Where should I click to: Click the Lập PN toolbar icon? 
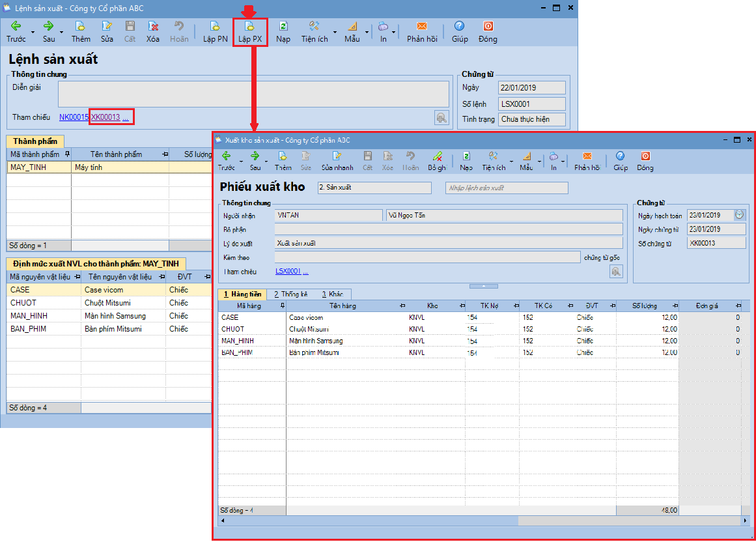[x=215, y=32]
